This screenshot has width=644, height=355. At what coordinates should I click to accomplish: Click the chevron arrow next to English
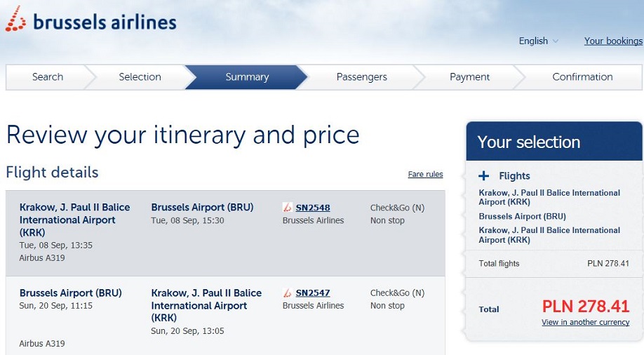556,41
